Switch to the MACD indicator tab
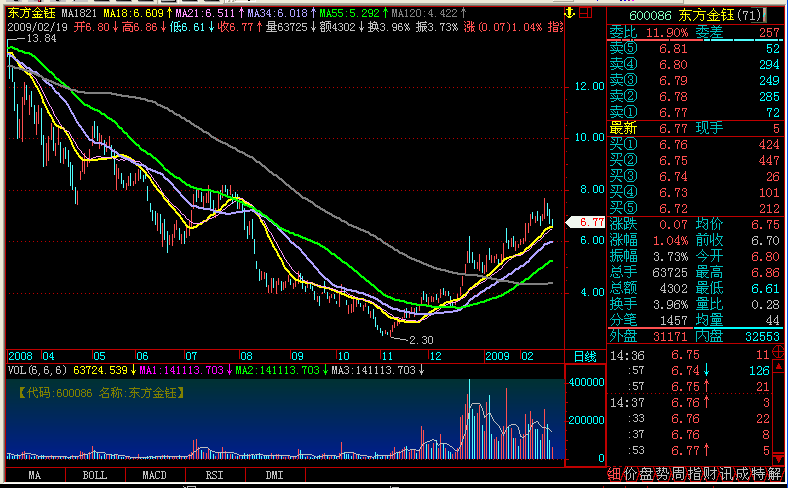This screenshot has width=788, height=488. [154, 475]
